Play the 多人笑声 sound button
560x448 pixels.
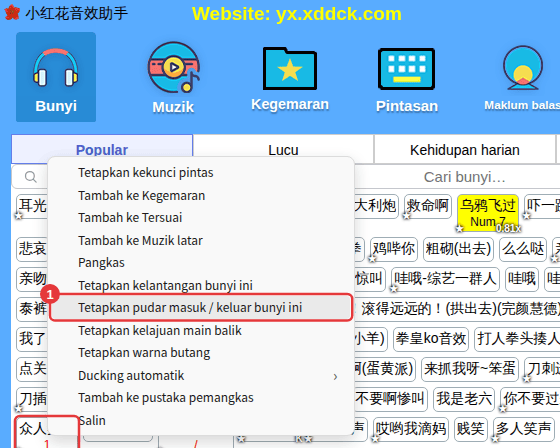pyautogui.click(x=523, y=429)
